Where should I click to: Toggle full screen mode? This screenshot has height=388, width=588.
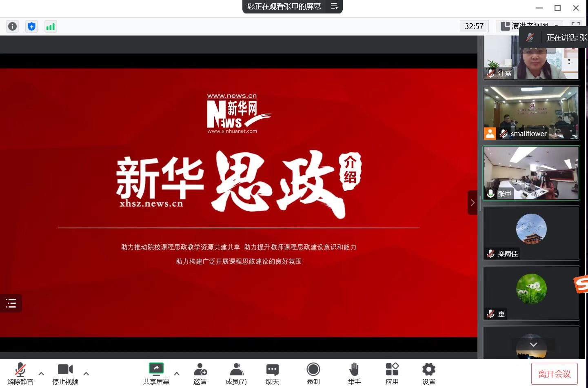(x=575, y=26)
